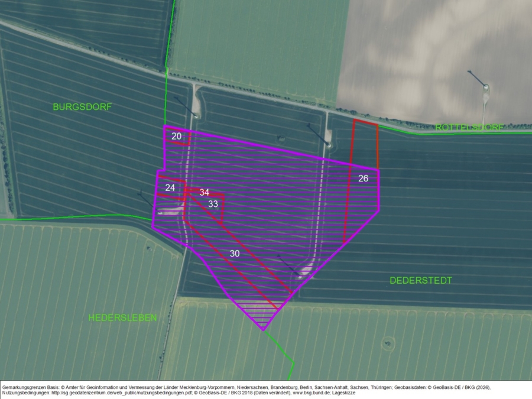Select parcel 33 inside the red outline
The image size is (532, 399).
tap(213, 204)
